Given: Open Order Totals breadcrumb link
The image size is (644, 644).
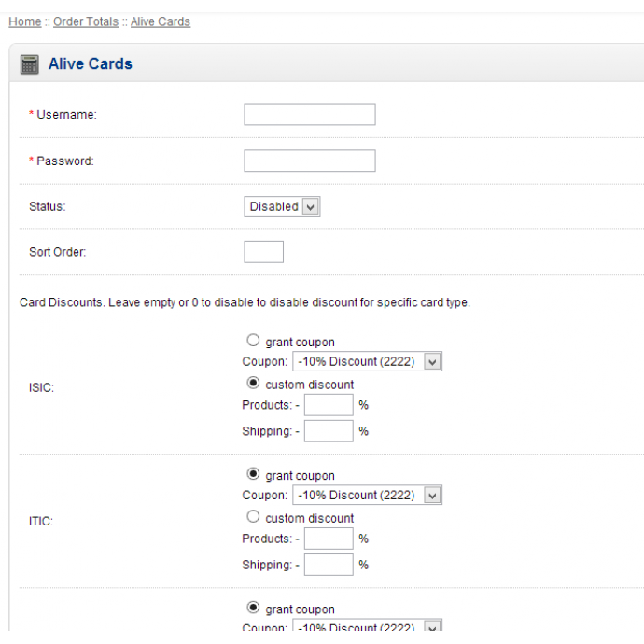Looking at the screenshot, I should point(86,21).
